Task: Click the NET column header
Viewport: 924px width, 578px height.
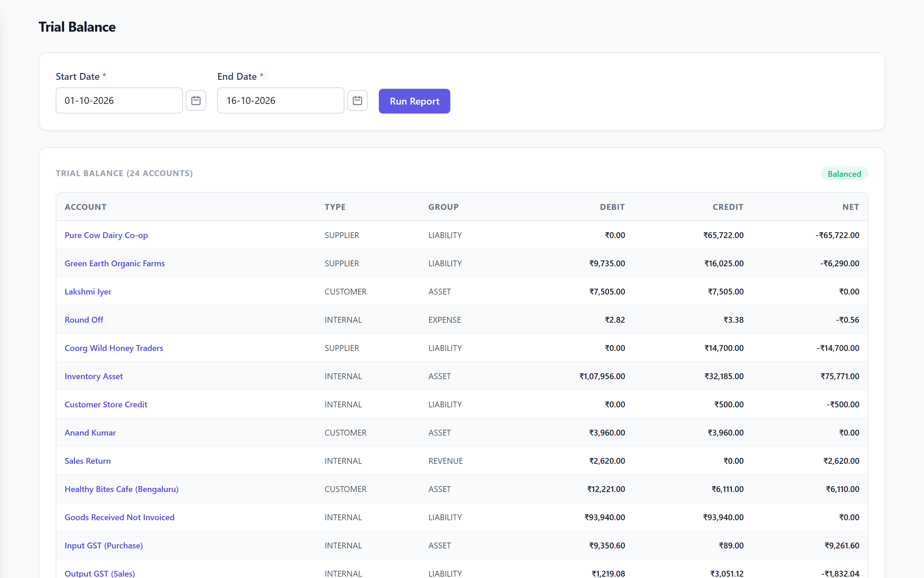Action: click(851, 207)
